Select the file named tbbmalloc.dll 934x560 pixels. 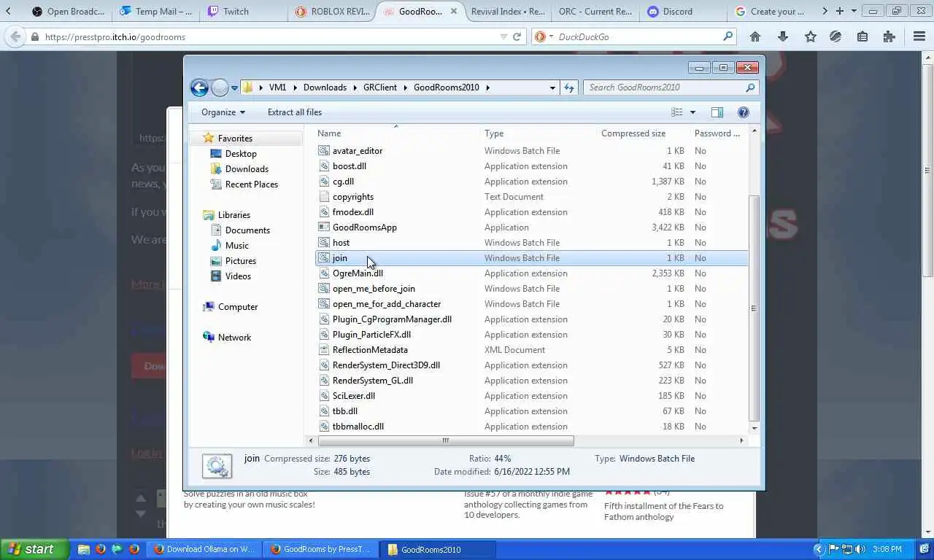tap(358, 427)
